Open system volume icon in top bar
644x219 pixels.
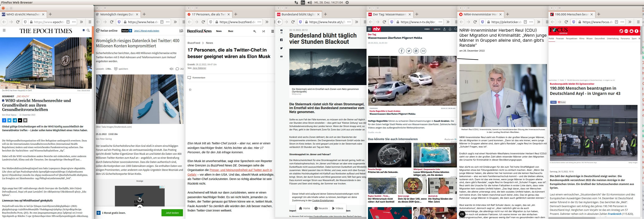pyautogui.click(x=310, y=3)
